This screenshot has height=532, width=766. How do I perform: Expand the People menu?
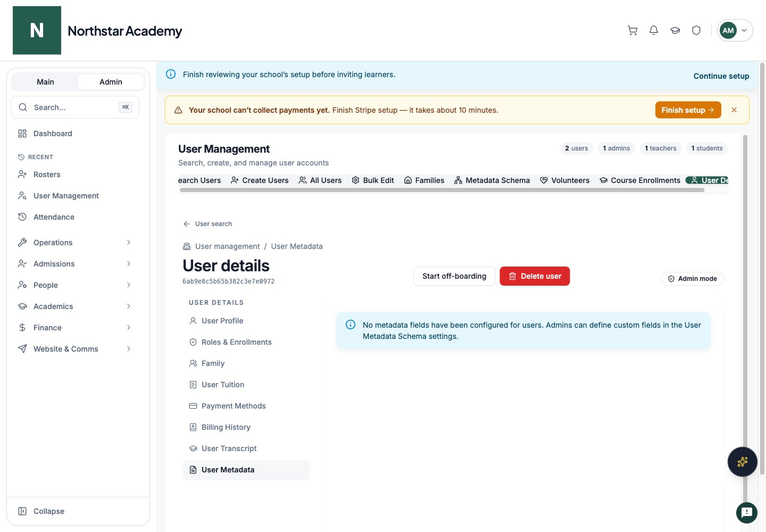click(74, 285)
